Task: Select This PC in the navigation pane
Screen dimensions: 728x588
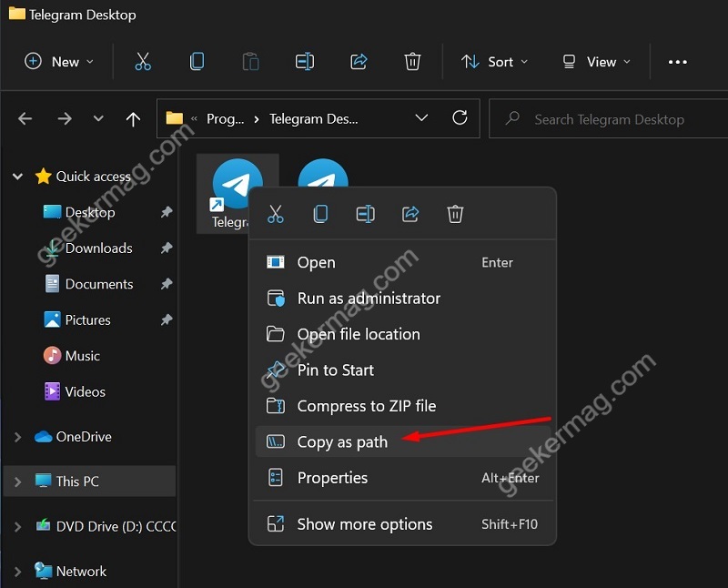Action: (89, 482)
